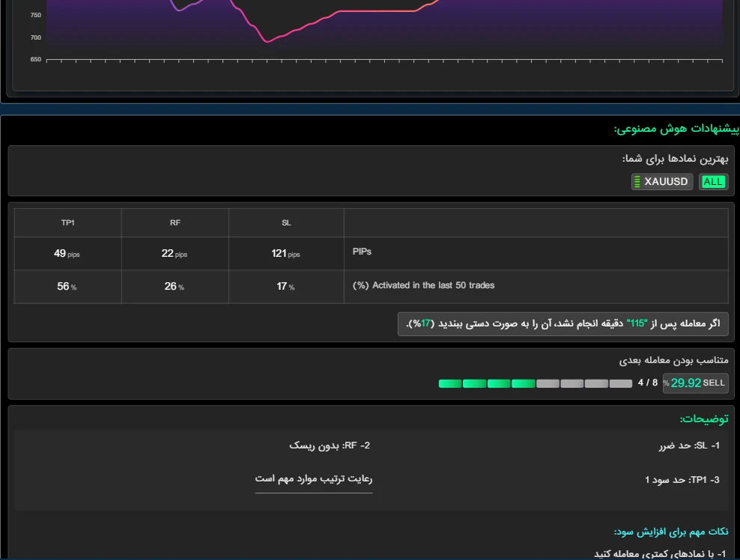The height and width of the screenshot is (560, 740).
Task: Click the 17% SL activation cell
Action: click(285, 287)
